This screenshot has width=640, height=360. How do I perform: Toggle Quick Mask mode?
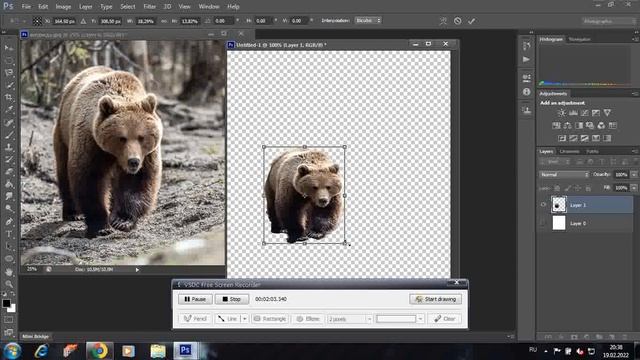9,320
